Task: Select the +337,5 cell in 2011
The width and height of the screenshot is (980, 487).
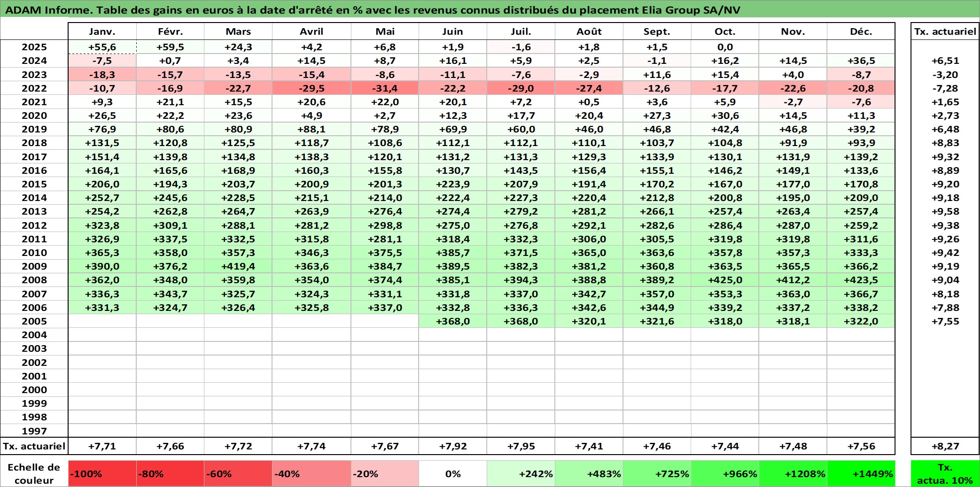Action: 170,239
